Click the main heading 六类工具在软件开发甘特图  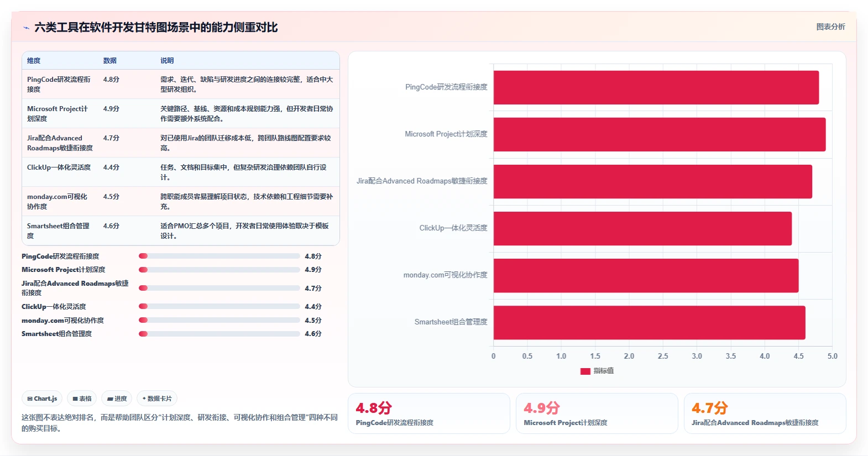pos(156,28)
